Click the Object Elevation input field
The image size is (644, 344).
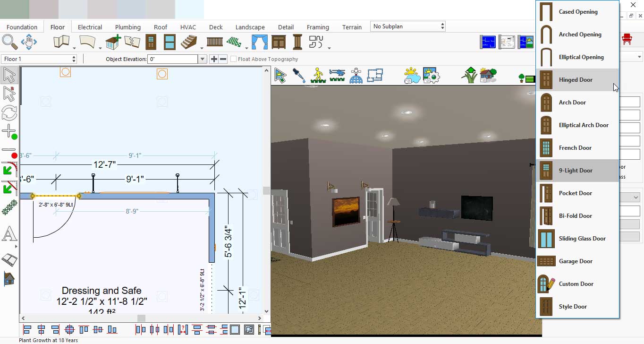pyautogui.click(x=172, y=59)
